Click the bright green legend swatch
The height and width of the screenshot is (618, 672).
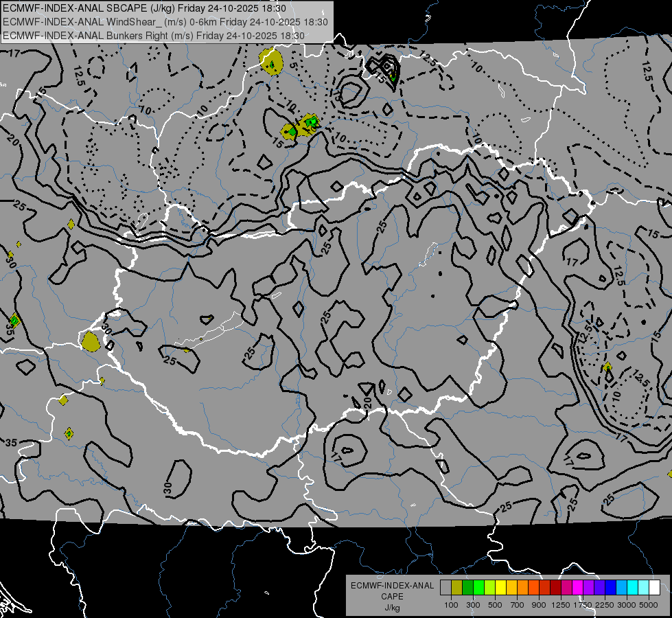478,588
